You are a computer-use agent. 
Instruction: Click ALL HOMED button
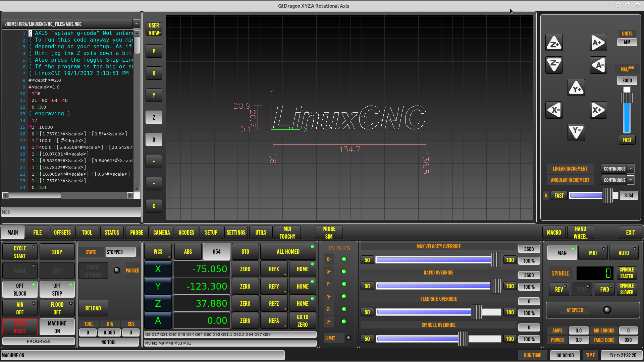click(x=288, y=252)
